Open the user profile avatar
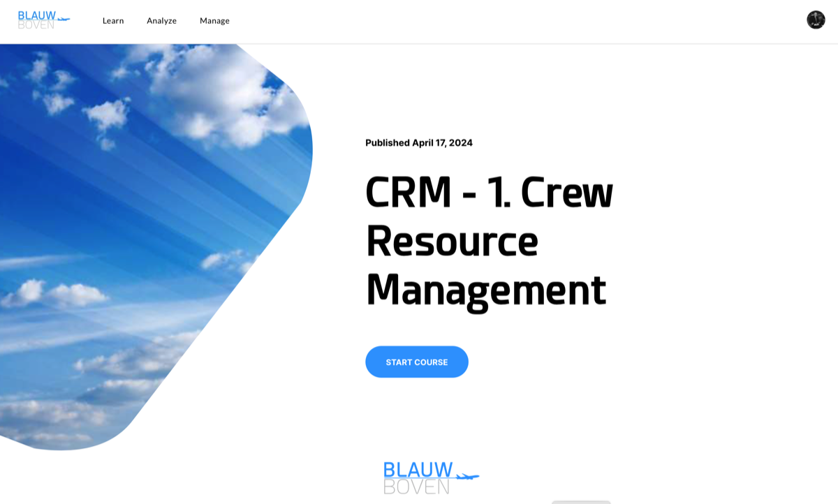The image size is (838, 504). pos(816,20)
